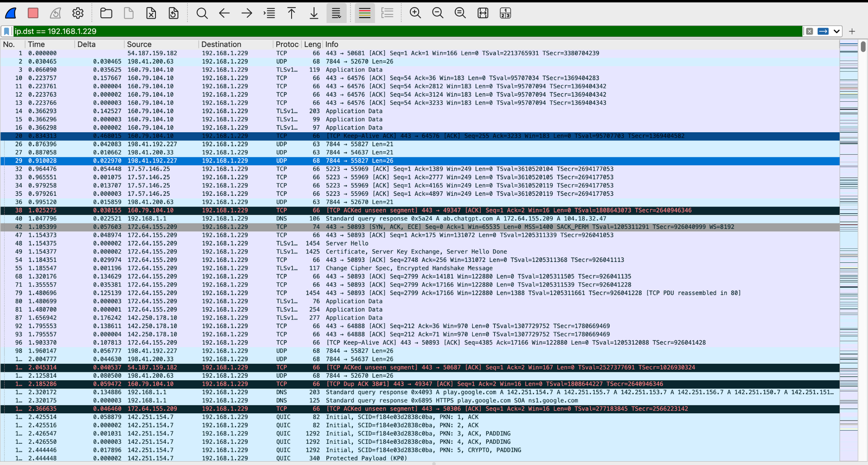Go back in packet history
The image size is (868, 465).
tap(224, 13)
